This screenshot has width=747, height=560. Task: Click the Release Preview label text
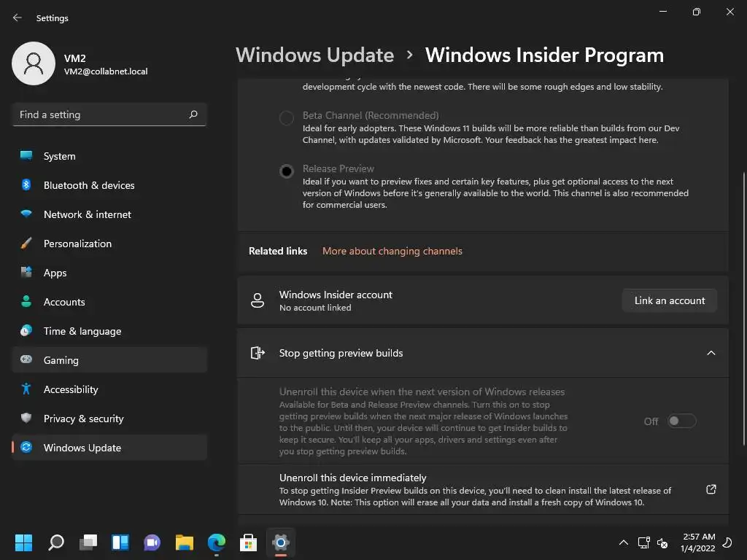pyautogui.click(x=338, y=168)
